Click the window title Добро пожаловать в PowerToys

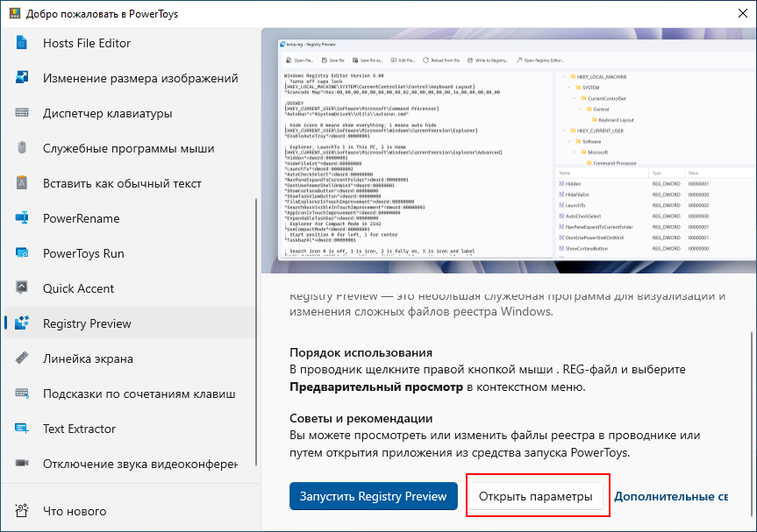coord(102,13)
